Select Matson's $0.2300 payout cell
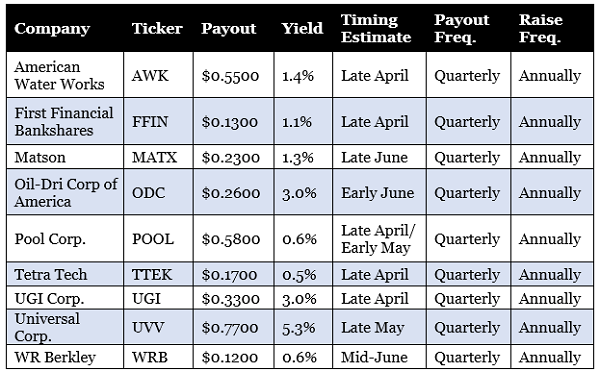Image resolution: width=600 pixels, height=372 pixels. pos(234,157)
